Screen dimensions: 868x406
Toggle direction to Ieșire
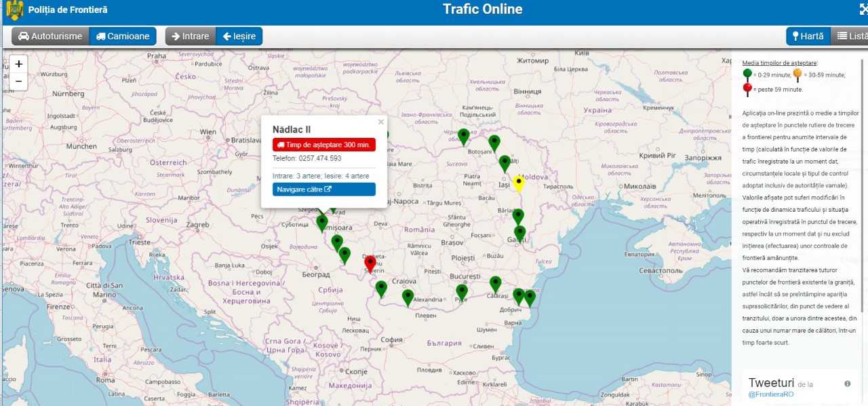pyautogui.click(x=239, y=36)
